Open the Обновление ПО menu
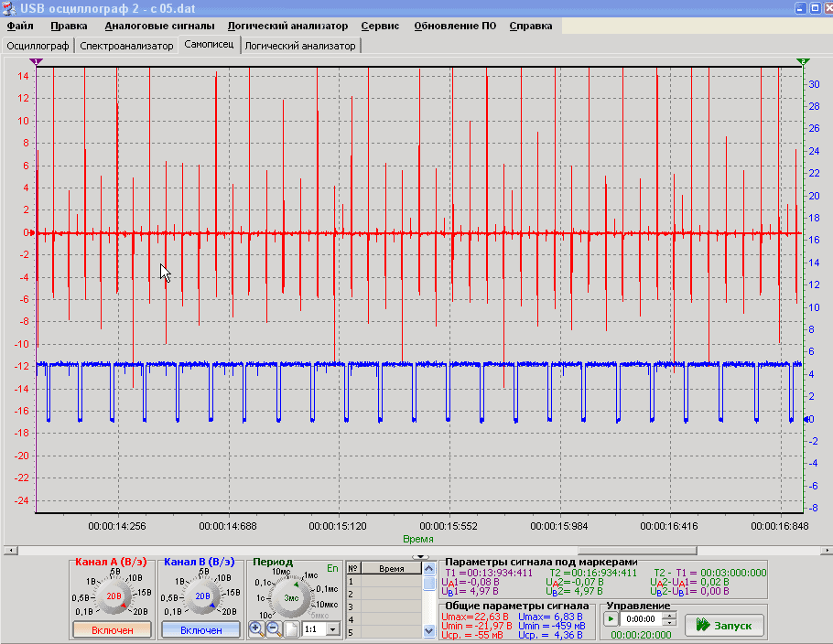Screen dimensions: 833x644 [455, 26]
